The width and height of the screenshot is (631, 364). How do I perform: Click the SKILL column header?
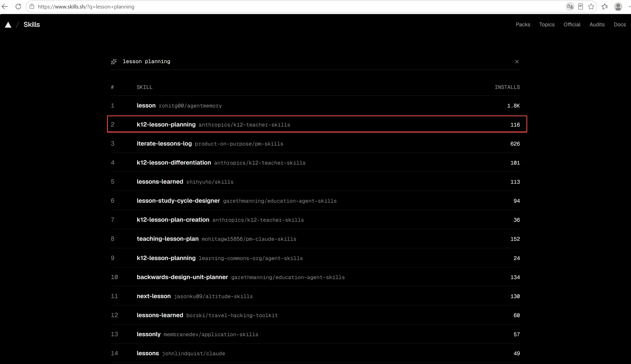[144, 87]
